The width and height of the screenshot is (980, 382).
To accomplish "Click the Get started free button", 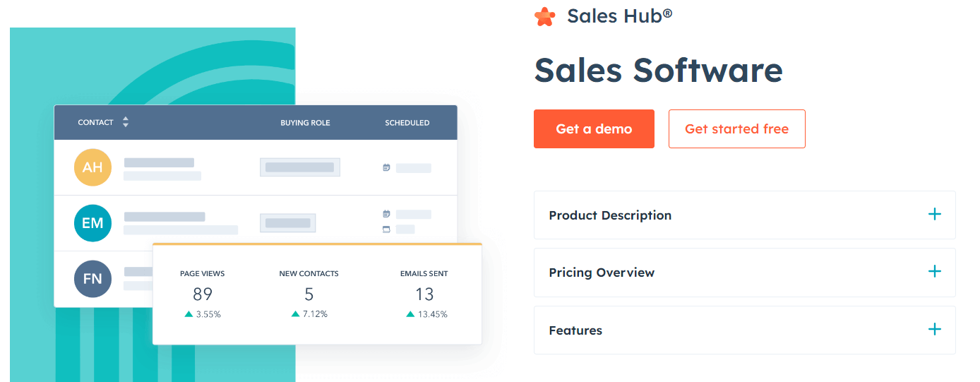I will pyautogui.click(x=736, y=129).
